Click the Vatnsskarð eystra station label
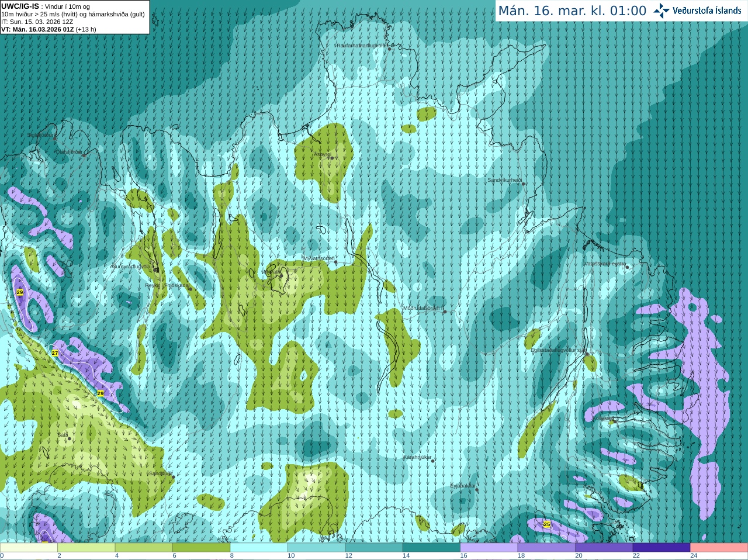The height and width of the screenshot is (560, 748). point(605,264)
